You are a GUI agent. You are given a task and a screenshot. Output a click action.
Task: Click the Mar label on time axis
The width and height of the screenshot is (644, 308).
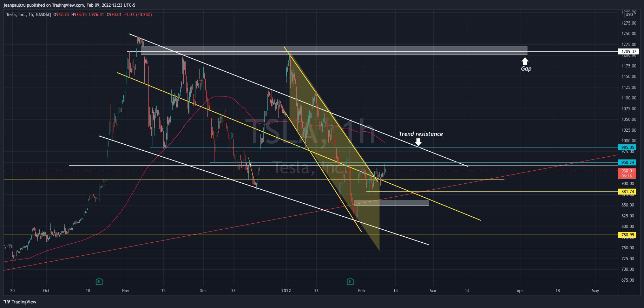(x=433, y=291)
